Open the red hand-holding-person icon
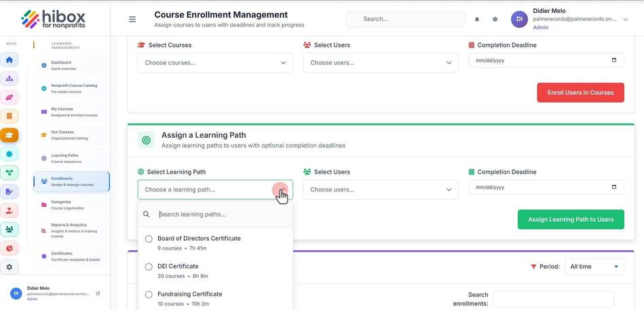This screenshot has height=310, width=644. (9, 210)
